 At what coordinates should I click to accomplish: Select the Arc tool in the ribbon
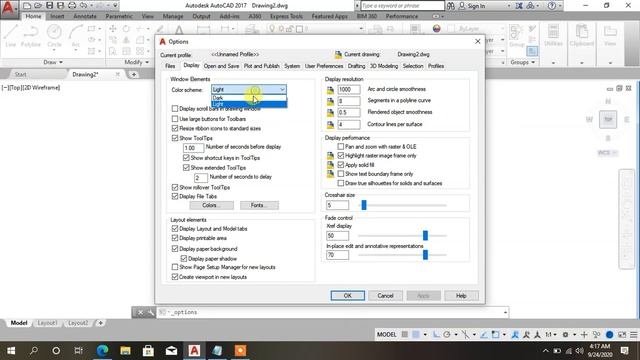(x=76, y=36)
